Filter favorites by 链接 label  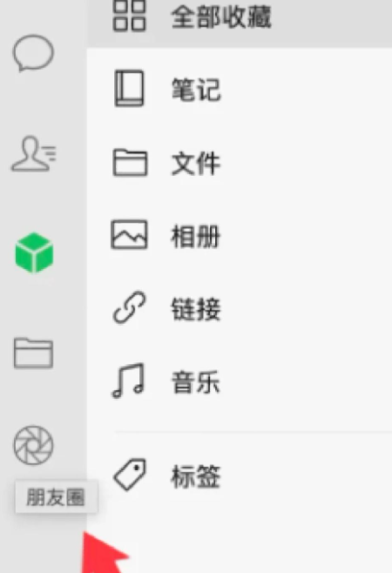click(196, 309)
